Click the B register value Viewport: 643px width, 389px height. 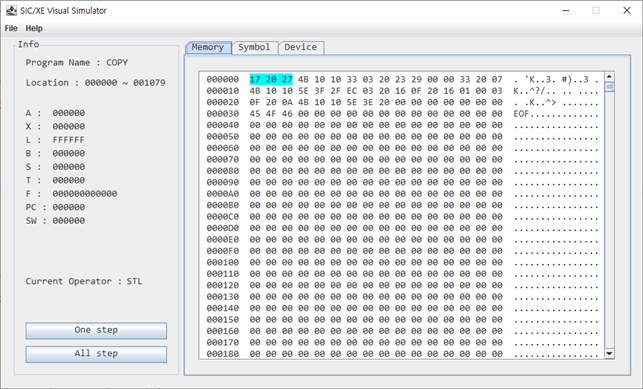pyautogui.click(x=68, y=153)
